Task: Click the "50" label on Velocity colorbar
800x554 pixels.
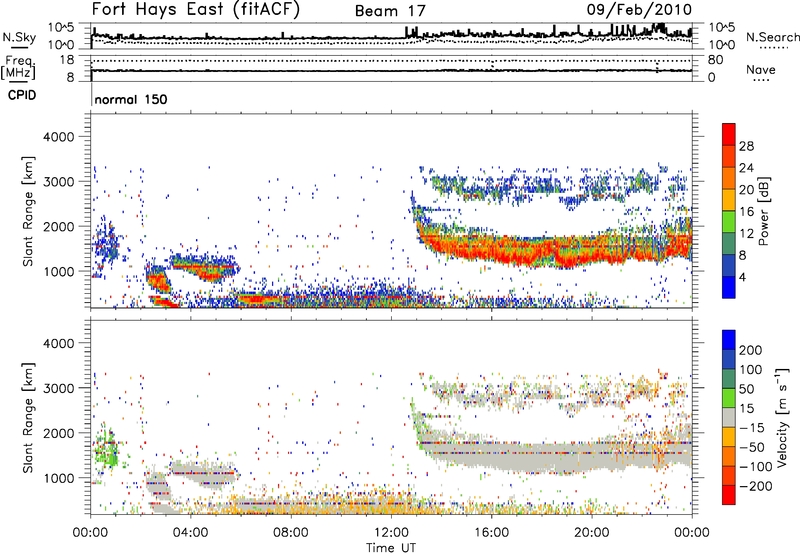Action: point(746,389)
